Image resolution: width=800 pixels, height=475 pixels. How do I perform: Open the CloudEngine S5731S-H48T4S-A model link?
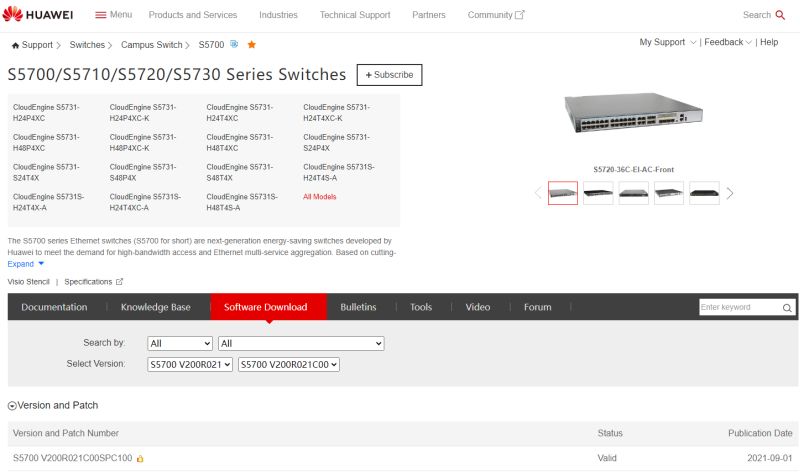tap(242, 202)
